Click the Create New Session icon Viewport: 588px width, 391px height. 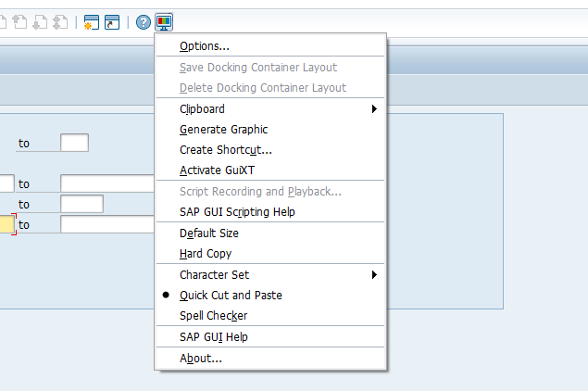tap(91, 22)
